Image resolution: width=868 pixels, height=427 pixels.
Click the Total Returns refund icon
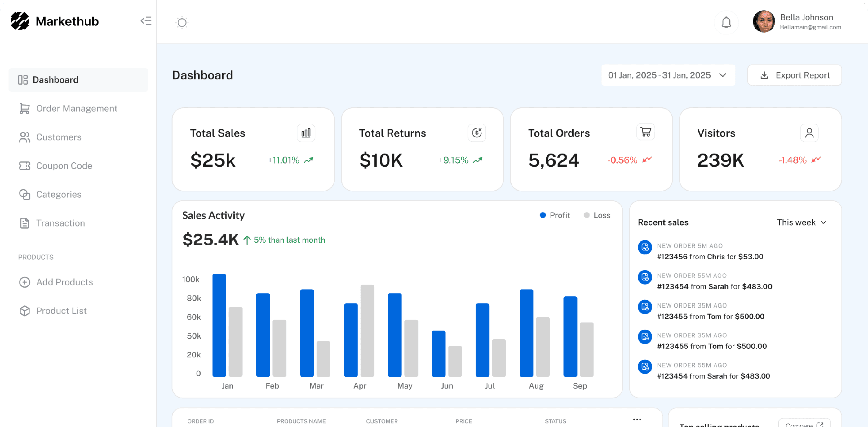(x=476, y=133)
